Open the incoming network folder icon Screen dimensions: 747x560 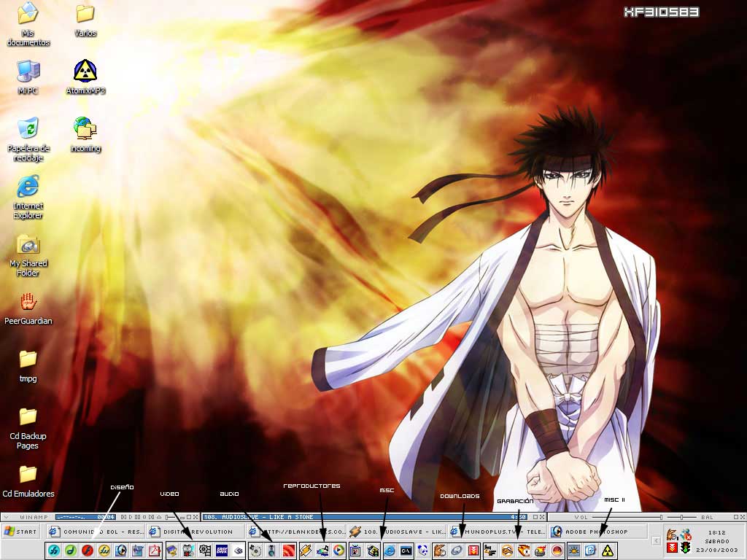click(x=85, y=134)
